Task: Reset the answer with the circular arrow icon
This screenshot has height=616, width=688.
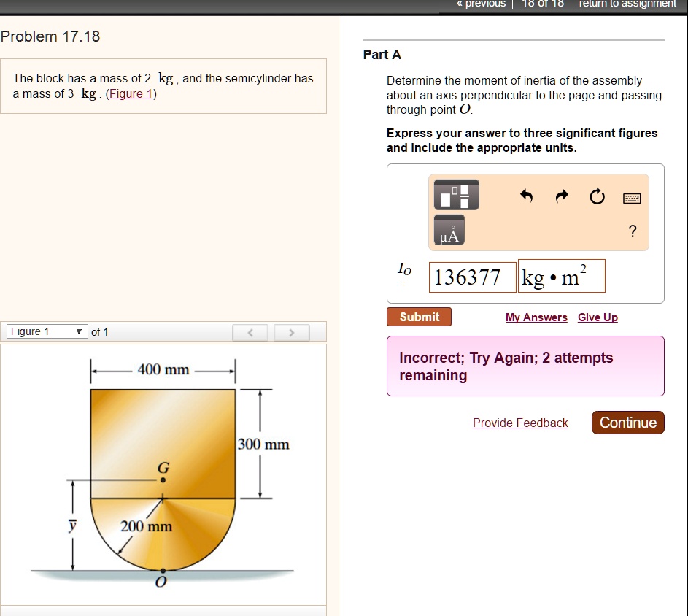Action: coord(596,196)
